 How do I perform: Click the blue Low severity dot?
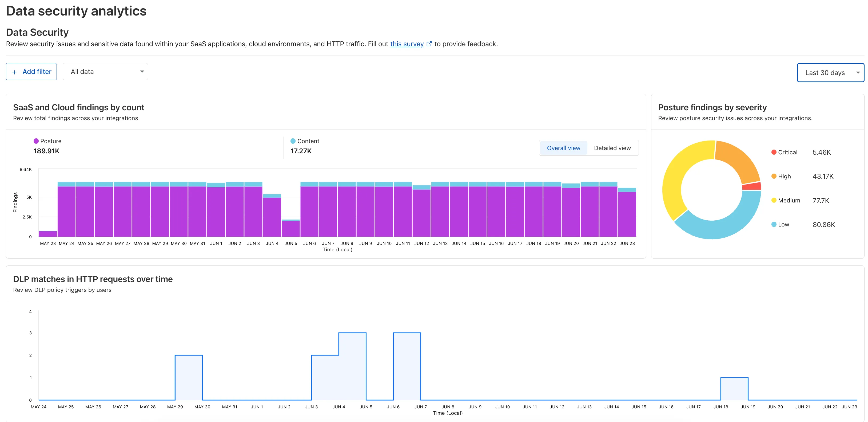pos(774,224)
